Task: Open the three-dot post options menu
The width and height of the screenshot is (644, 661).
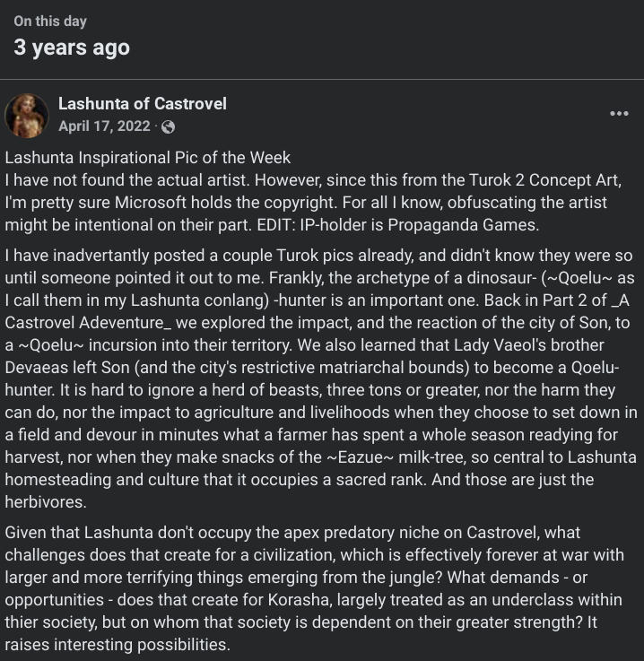Action: tap(619, 113)
